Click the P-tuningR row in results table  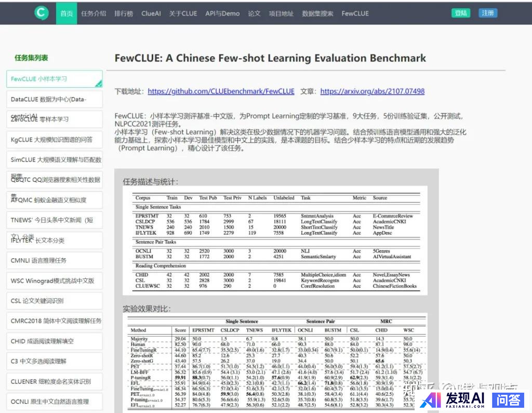(x=276, y=378)
